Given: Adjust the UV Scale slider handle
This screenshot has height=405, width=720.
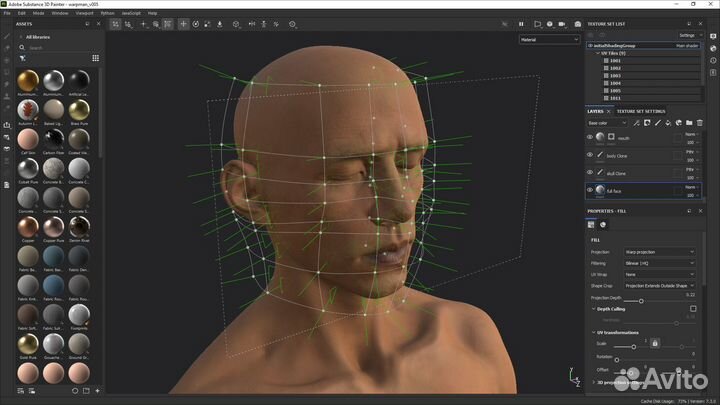Looking at the screenshot, I should 634,347.
